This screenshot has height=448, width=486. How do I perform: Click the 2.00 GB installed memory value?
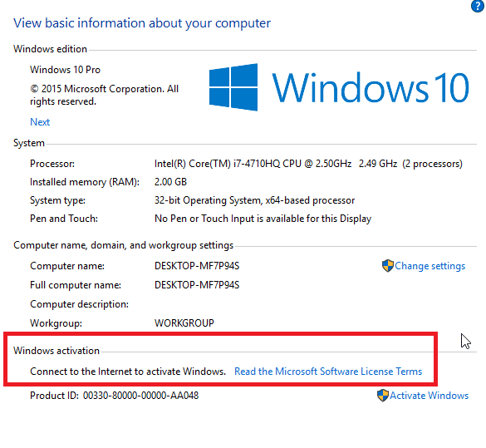pyautogui.click(x=170, y=182)
